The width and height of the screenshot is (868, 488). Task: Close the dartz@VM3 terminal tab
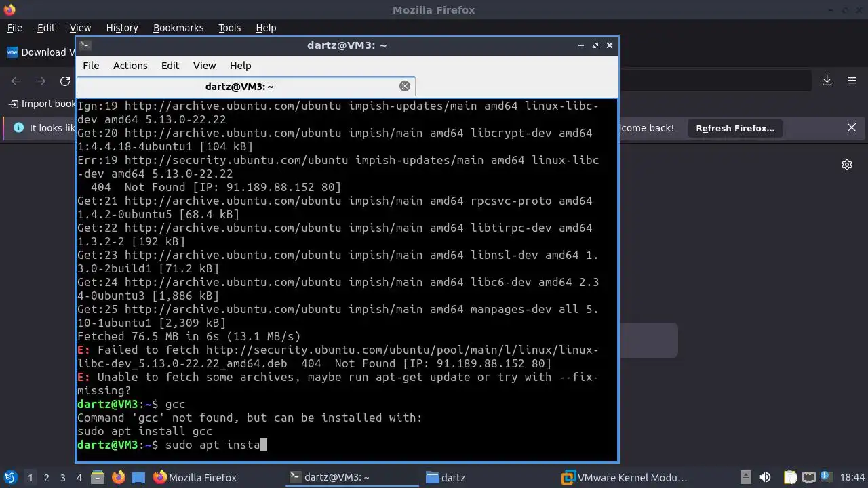405,86
